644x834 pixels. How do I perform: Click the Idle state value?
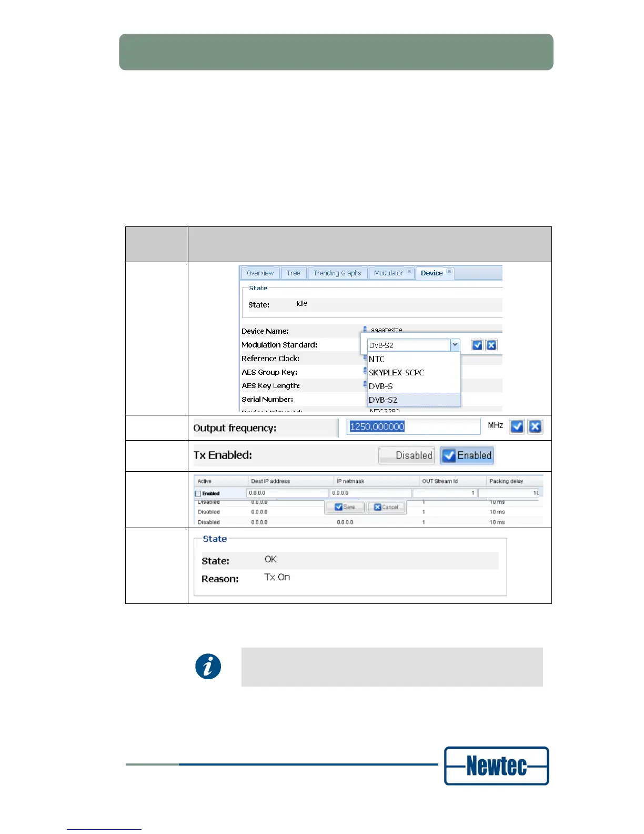(301, 304)
